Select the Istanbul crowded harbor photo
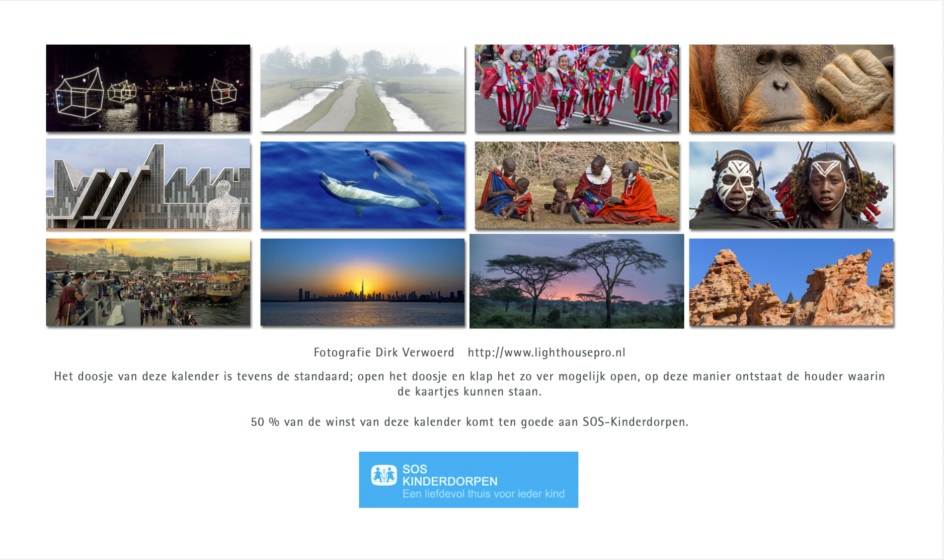Image resolution: width=944 pixels, height=560 pixels. [x=148, y=282]
